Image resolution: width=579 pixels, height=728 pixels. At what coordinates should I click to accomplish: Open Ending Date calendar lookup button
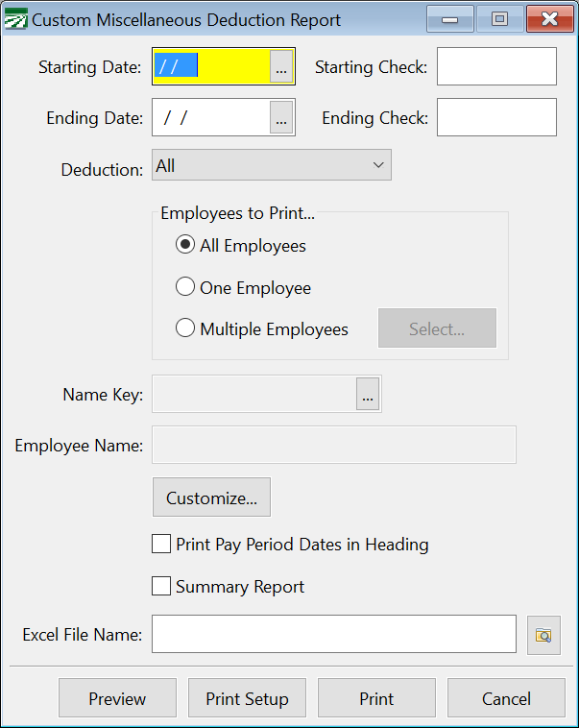click(281, 117)
